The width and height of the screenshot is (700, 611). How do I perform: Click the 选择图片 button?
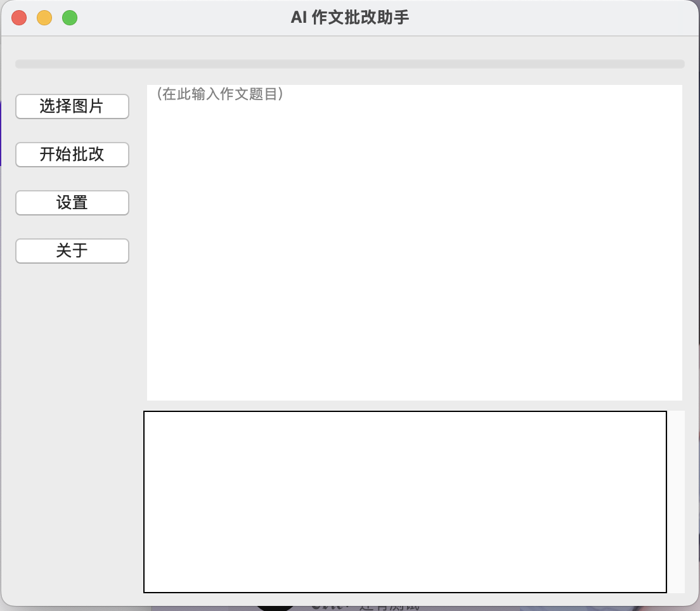pos(72,106)
